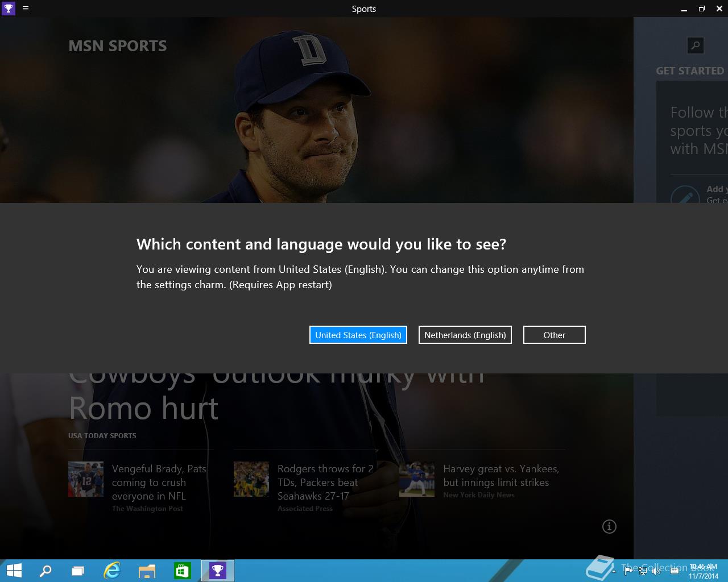Click the taskbar clock showing 11/7/2014
728x582 pixels.
[703, 571]
